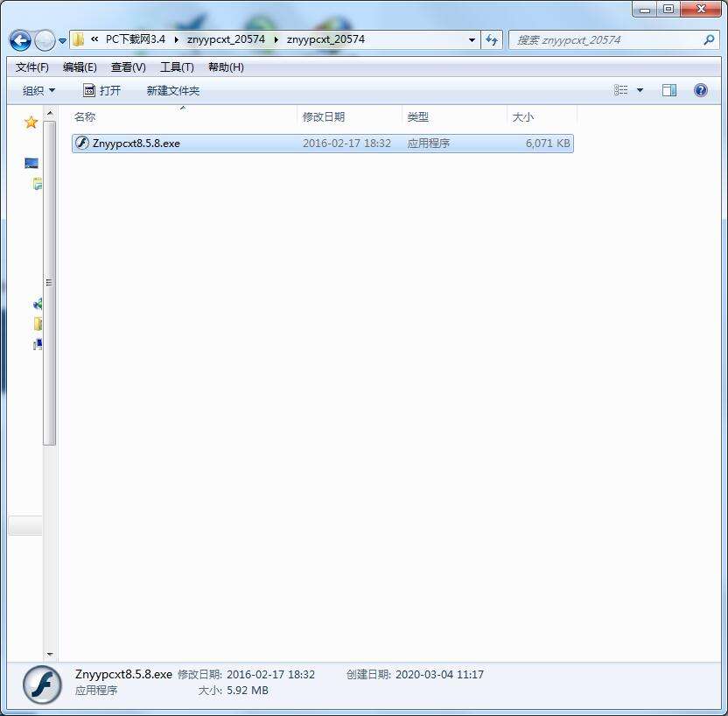Open the 查看(V) menu
This screenshot has width=728, height=716.
[x=128, y=67]
